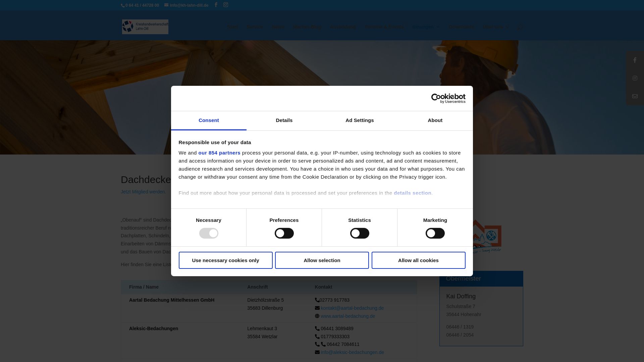Click the envelope icon beside info@kh-lahn-dill.de
Screen dimensions: 644x362
tap(166, 5)
